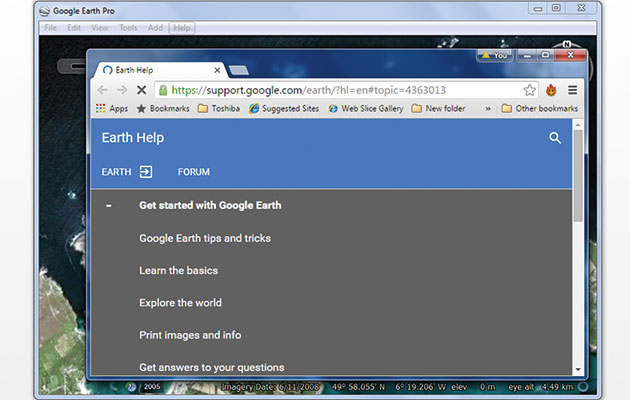Open the File menu in Google Earth Pro
630x400 pixels.
(50, 28)
